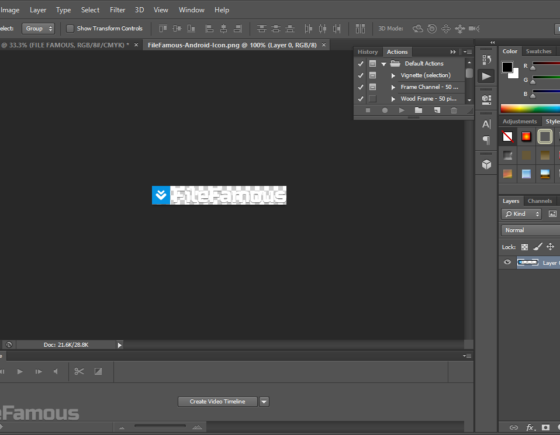Open the Window menu

(x=191, y=10)
